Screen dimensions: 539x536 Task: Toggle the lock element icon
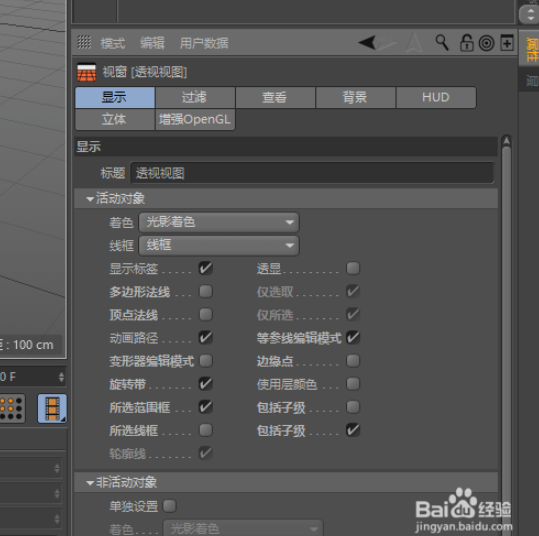pyautogui.click(x=466, y=43)
